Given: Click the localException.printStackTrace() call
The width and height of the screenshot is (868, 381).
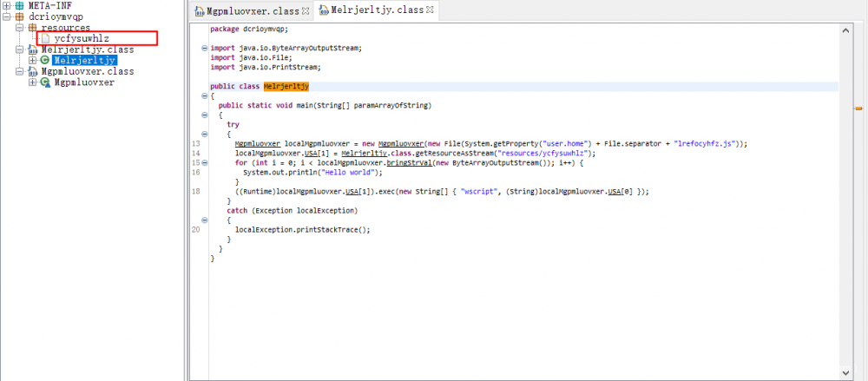Looking at the screenshot, I should tap(302, 229).
